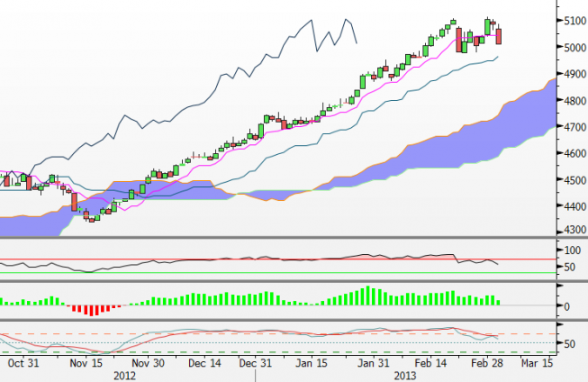Click the 4500 price axis label
The image size is (588, 382).
tap(574, 180)
